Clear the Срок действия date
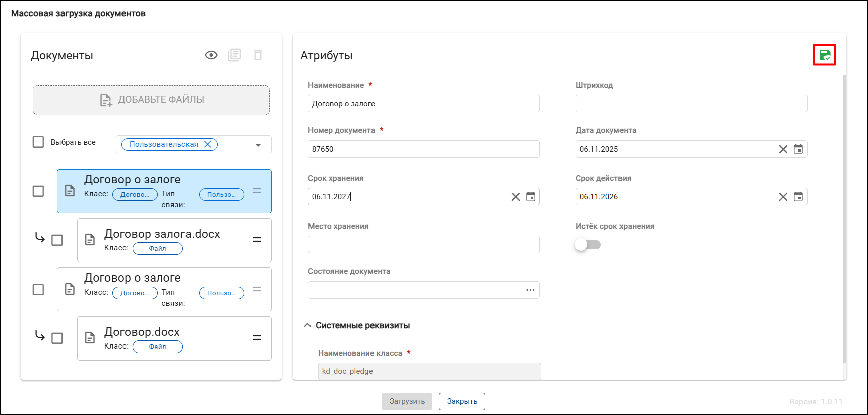Viewport: 868px width, 415px height. (x=783, y=197)
